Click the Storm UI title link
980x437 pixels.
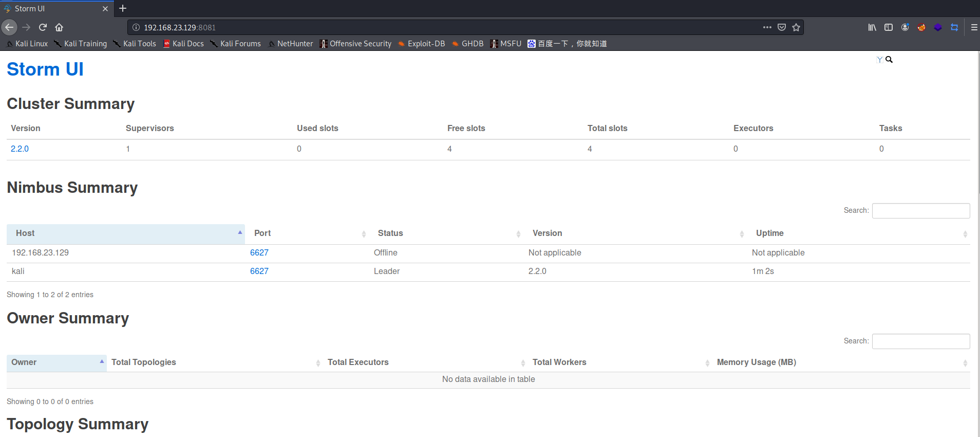point(45,69)
